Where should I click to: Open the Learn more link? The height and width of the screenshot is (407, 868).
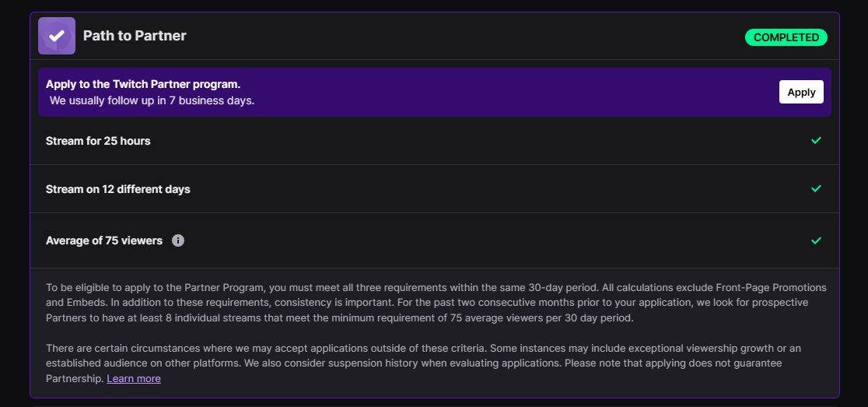(134, 379)
